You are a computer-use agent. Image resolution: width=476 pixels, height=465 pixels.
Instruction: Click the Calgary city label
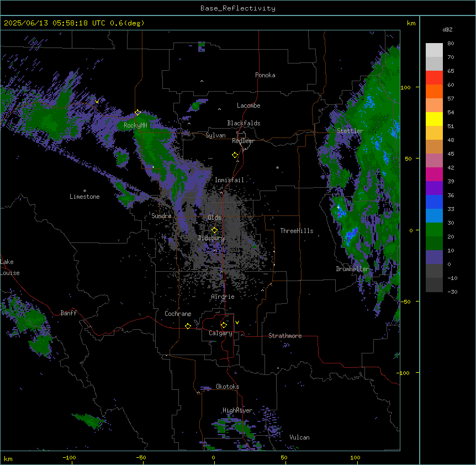point(220,333)
